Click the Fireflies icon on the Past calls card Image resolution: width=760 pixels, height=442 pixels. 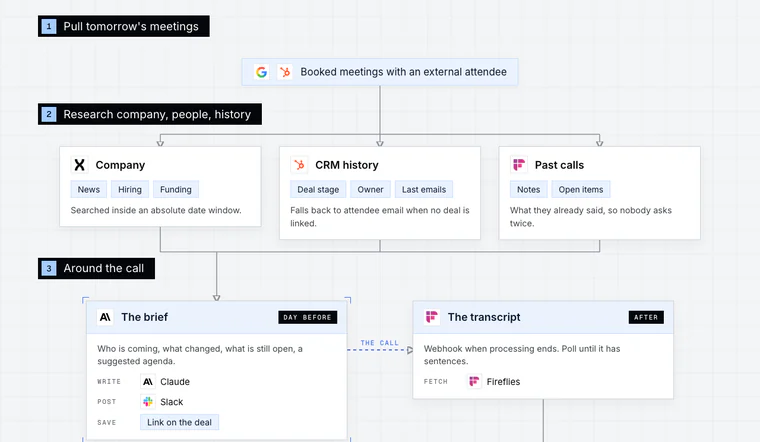click(x=519, y=165)
